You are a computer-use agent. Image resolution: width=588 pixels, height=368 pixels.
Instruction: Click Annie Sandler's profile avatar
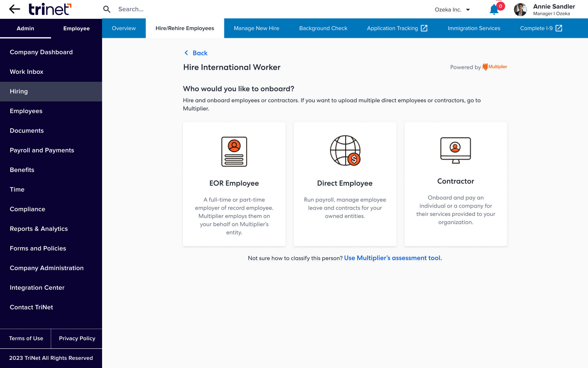(520, 10)
